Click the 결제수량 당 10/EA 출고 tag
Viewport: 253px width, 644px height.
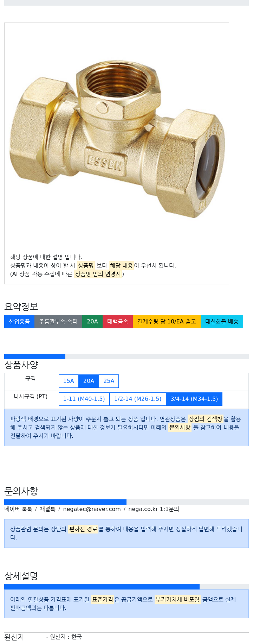pos(167,322)
